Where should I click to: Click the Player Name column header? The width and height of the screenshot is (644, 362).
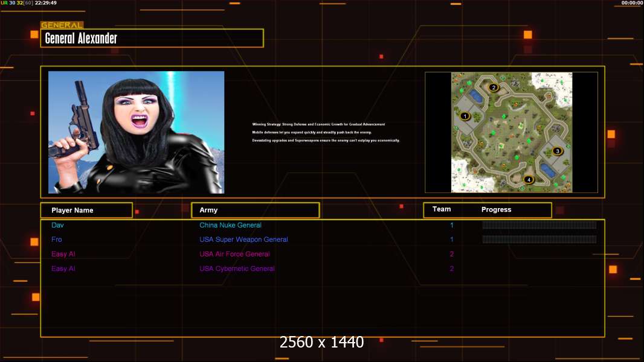tap(86, 211)
